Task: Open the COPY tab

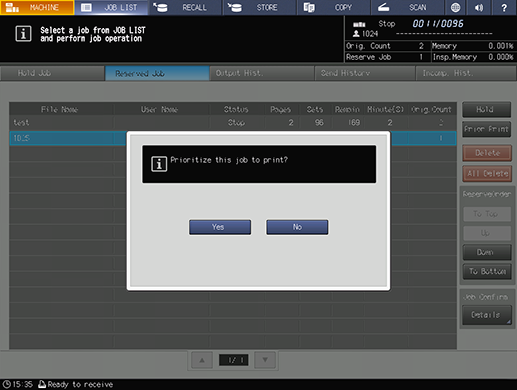Action: (334, 7)
